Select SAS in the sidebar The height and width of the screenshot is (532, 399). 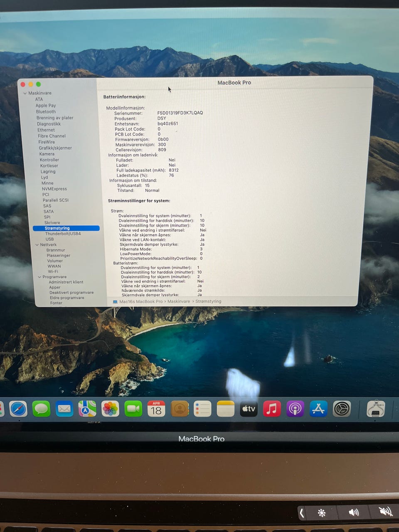point(47,206)
